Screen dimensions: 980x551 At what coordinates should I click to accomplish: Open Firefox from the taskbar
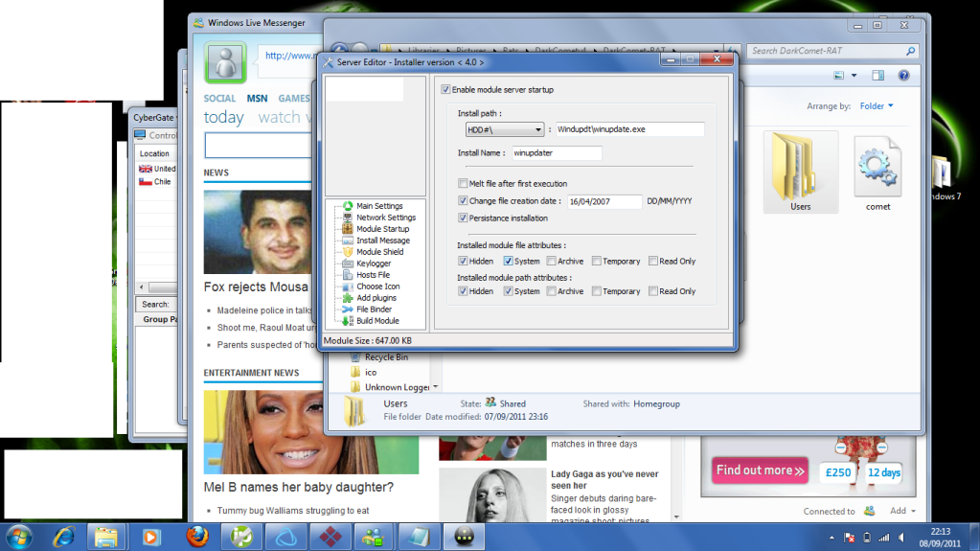pyautogui.click(x=197, y=537)
